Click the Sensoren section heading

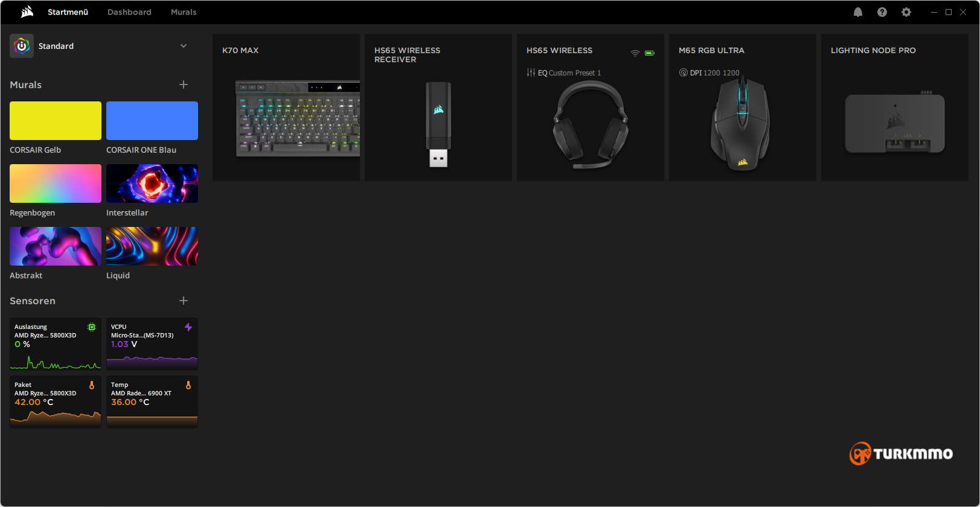pyautogui.click(x=33, y=301)
